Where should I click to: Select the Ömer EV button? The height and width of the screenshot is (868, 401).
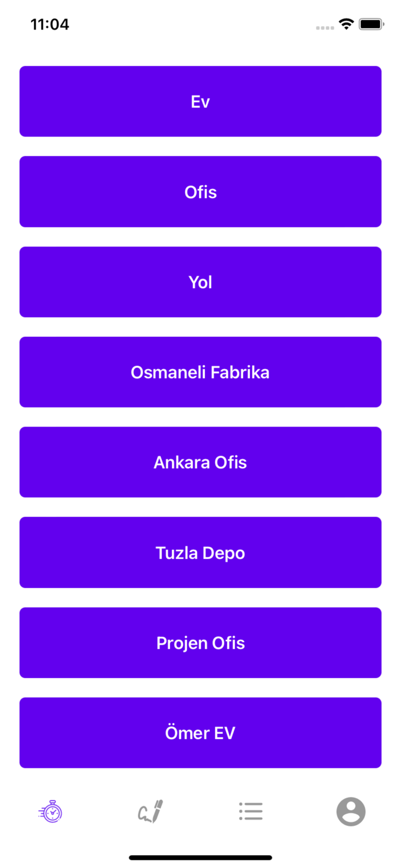[200, 733]
